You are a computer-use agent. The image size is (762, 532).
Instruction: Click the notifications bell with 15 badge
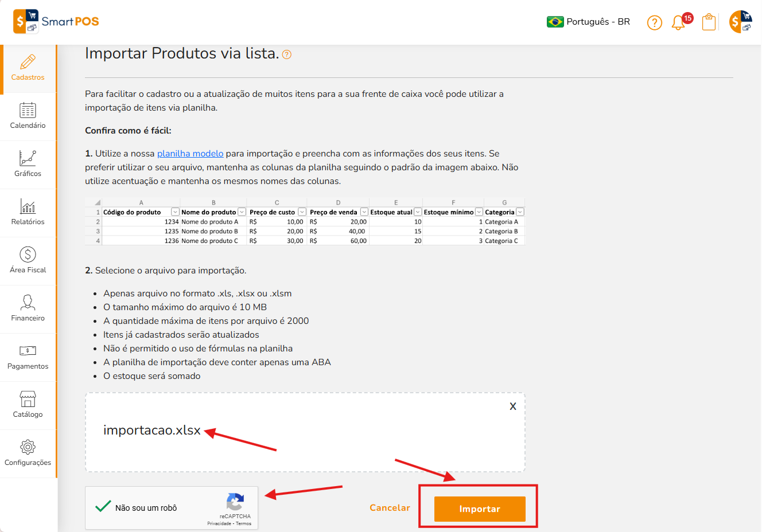point(680,22)
